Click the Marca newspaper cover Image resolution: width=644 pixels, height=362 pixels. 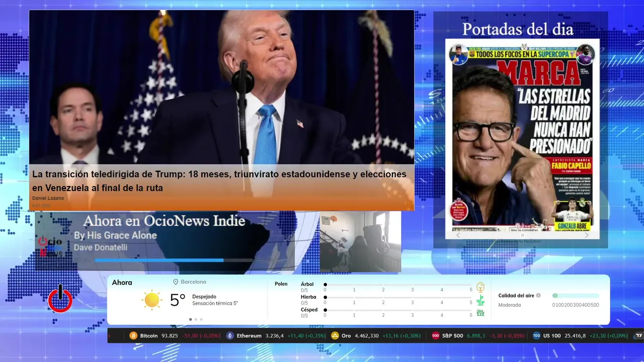click(522, 135)
